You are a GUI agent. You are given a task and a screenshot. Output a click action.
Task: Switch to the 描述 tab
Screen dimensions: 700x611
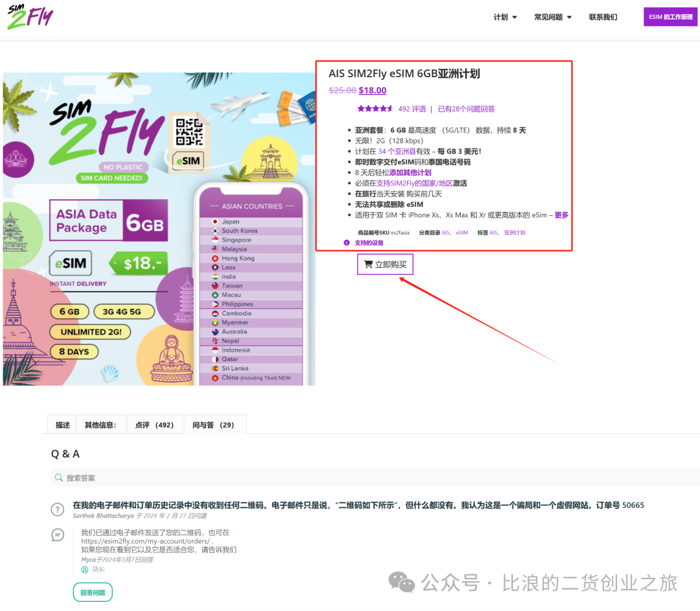tap(62, 425)
